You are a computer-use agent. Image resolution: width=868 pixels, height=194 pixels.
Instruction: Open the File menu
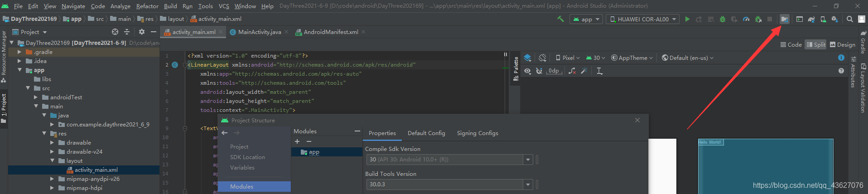click(18, 6)
